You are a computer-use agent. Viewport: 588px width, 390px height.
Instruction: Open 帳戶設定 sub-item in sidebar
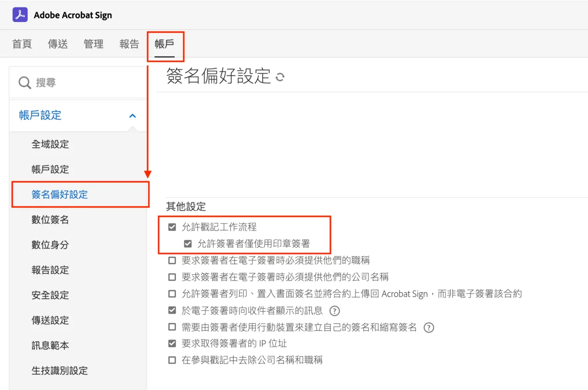50,169
